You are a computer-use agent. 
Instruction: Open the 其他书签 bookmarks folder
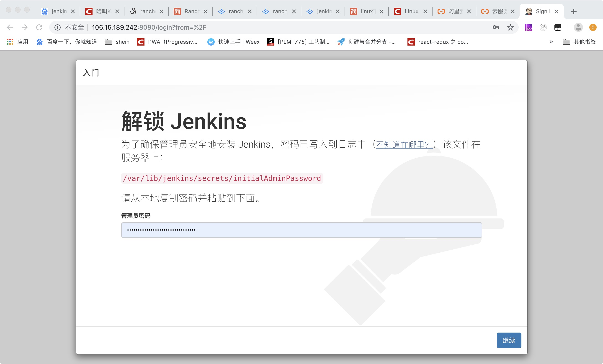coord(580,42)
